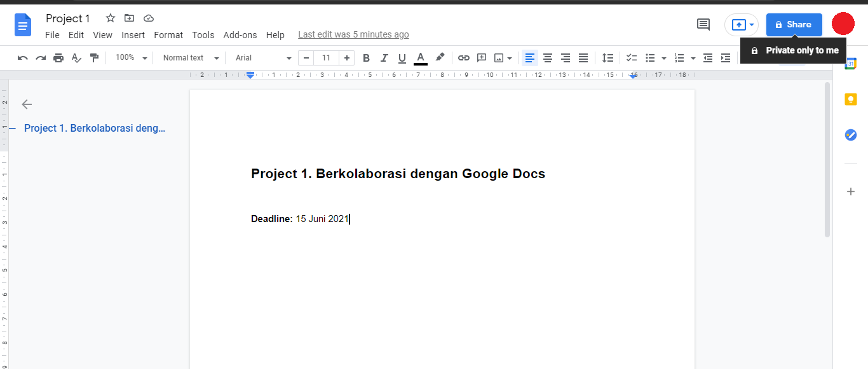Viewport: 868px width, 369px height.
Task: Open 'Last edit was 5 minutes ago' link
Action: [353, 35]
